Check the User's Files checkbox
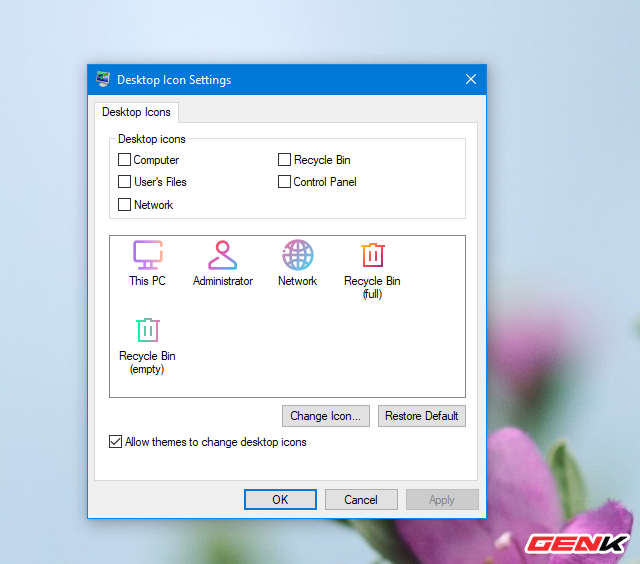Screen dimensions: 640x564 [125, 182]
